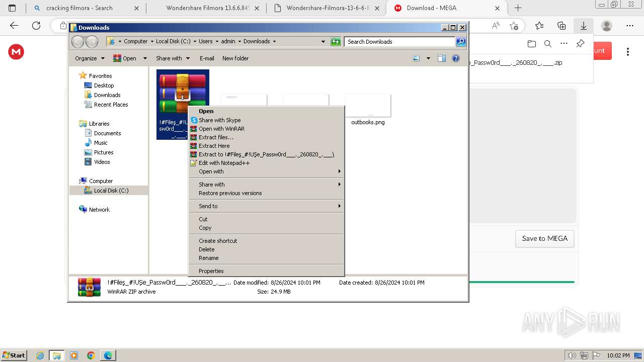Open Documents library
Image resolution: width=644 pixels, height=362 pixels.
[x=107, y=133]
